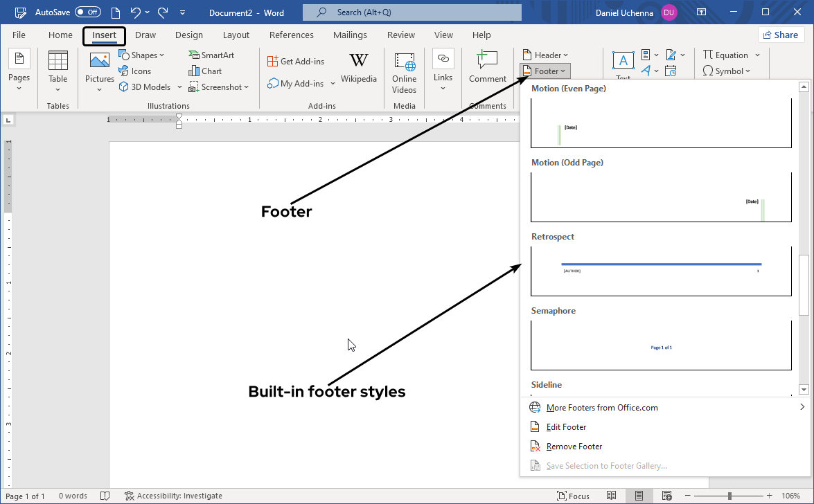Expand the Symbol dropdown
This screenshot has height=504, width=814.
[x=727, y=71]
